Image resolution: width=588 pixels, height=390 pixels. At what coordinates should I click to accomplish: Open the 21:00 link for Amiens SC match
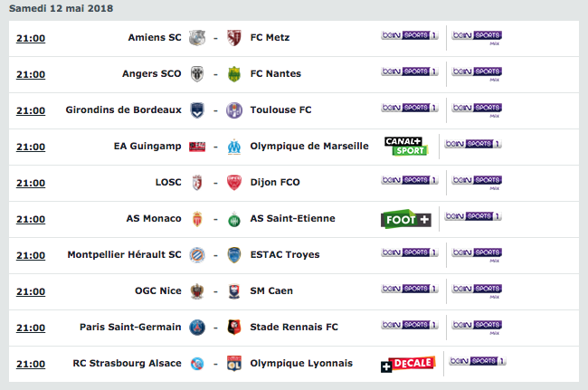pyautogui.click(x=31, y=38)
